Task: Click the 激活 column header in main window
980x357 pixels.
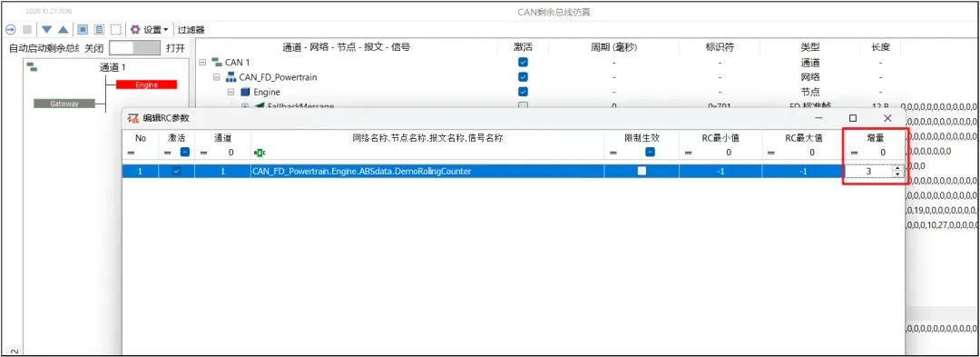Action: tap(524, 47)
